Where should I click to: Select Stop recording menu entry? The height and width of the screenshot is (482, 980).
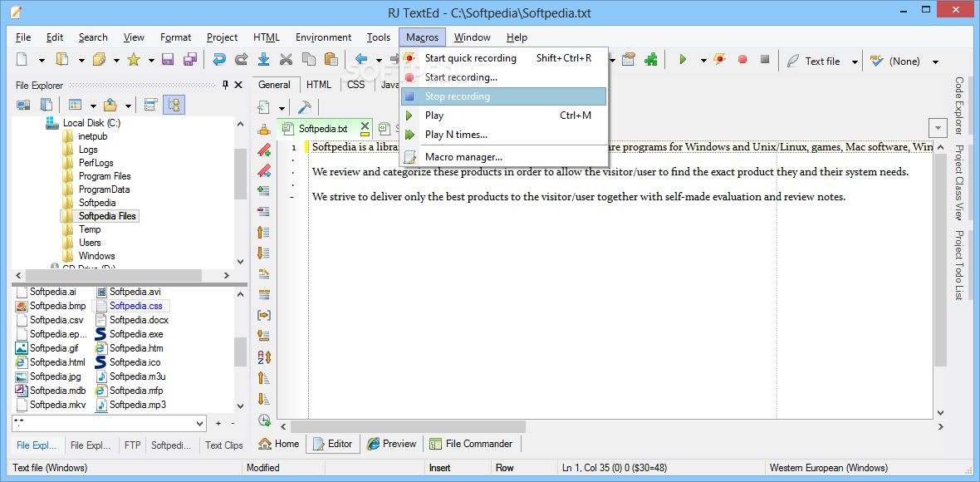[504, 96]
